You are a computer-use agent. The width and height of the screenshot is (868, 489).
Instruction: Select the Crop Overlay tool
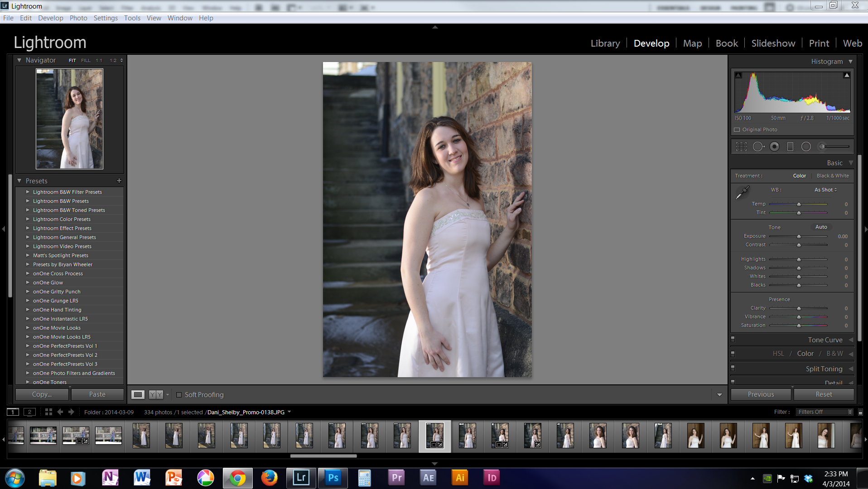tap(741, 147)
